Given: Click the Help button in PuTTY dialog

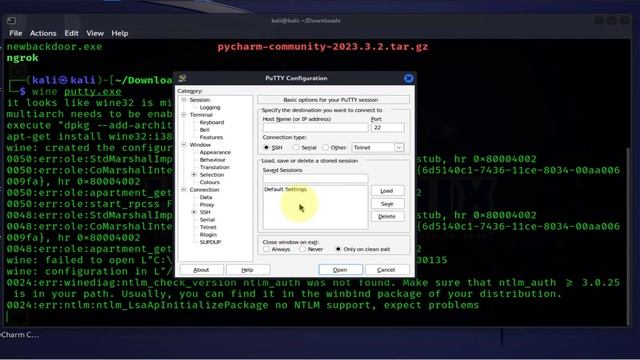Looking at the screenshot, I should [247, 270].
